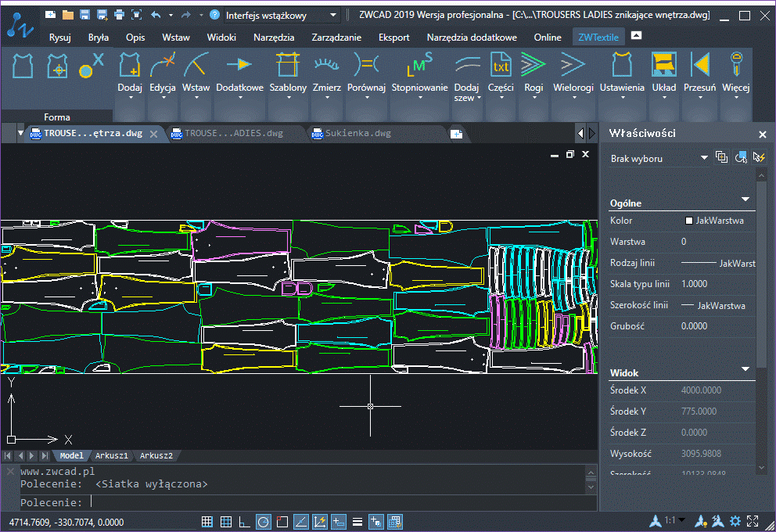Click the Porównaj compare icon
Image resolution: width=776 pixels, height=532 pixels.
[x=366, y=66]
